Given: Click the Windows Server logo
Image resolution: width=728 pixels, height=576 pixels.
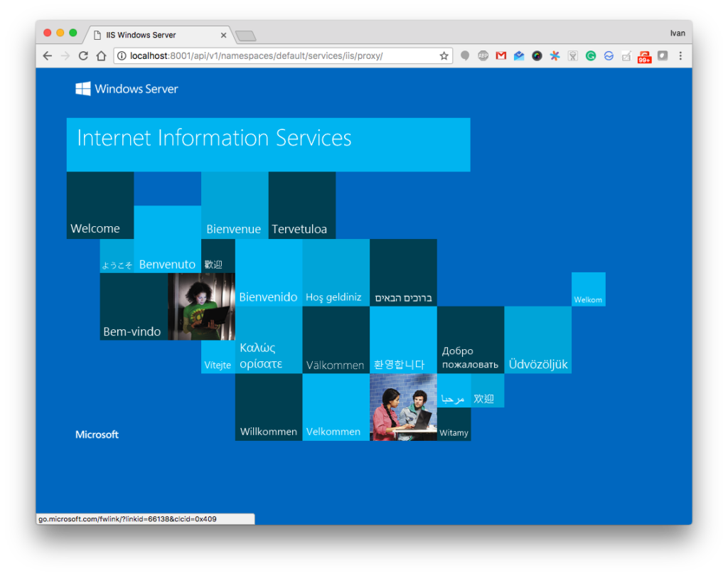Looking at the screenshot, I should (x=127, y=89).
